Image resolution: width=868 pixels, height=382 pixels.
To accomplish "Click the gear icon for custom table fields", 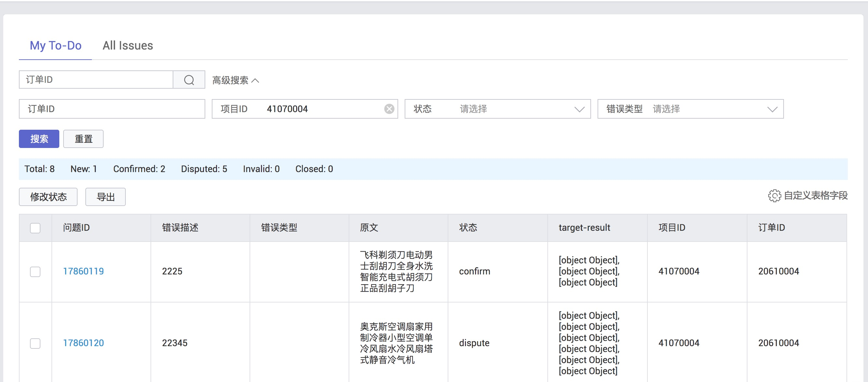I will pyautogui.click(x=774, y=196).
